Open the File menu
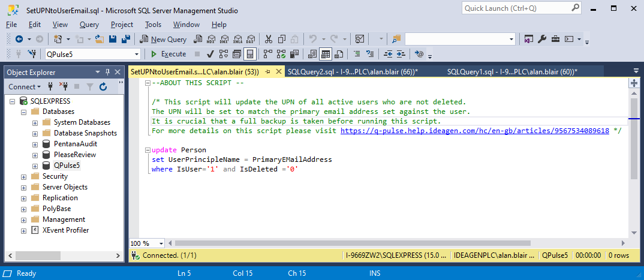 (11, 25)
